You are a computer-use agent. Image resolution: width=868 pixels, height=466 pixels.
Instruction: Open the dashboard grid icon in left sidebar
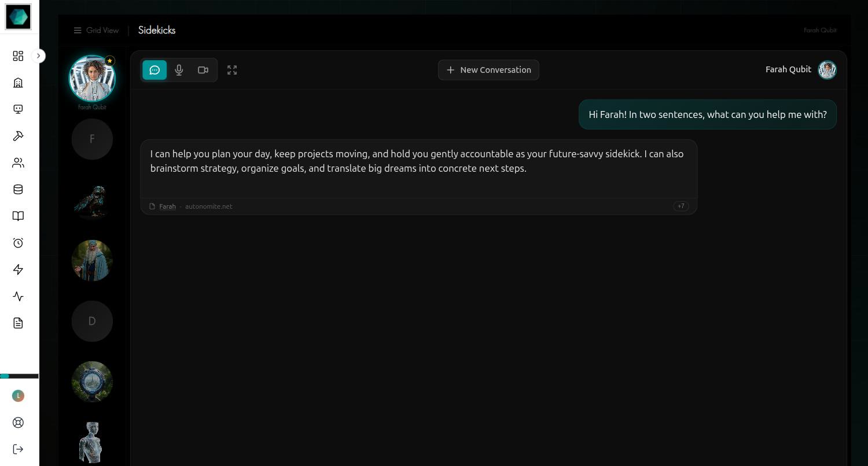[18, 56]
